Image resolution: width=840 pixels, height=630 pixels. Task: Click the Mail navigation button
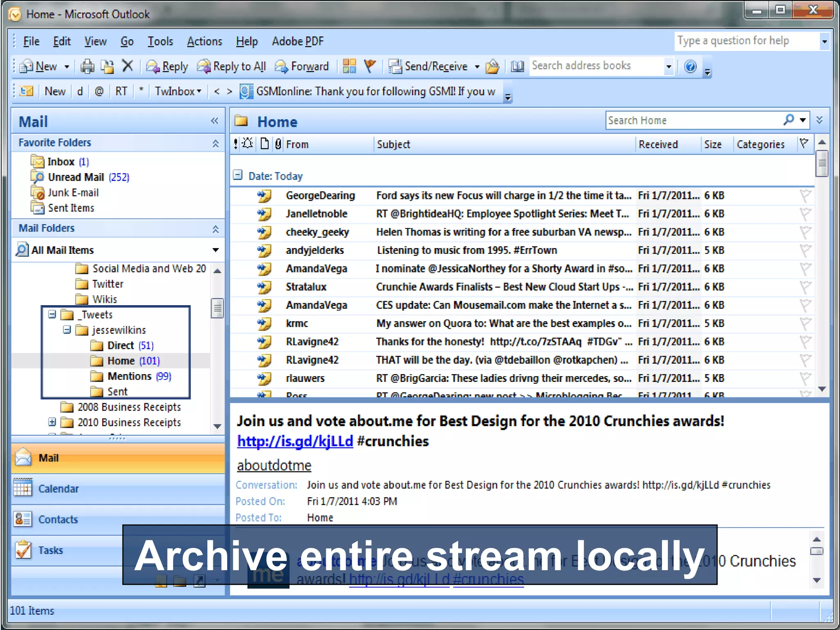118,458
